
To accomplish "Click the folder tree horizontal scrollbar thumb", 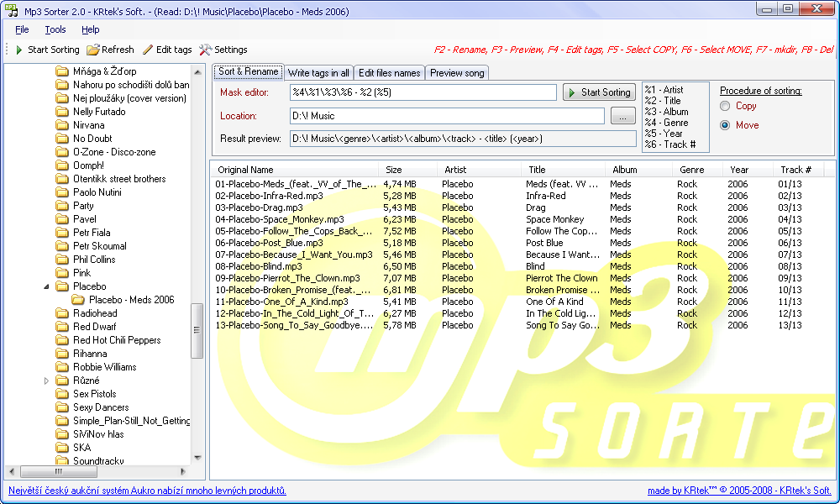I will click(x=59, y=472).
